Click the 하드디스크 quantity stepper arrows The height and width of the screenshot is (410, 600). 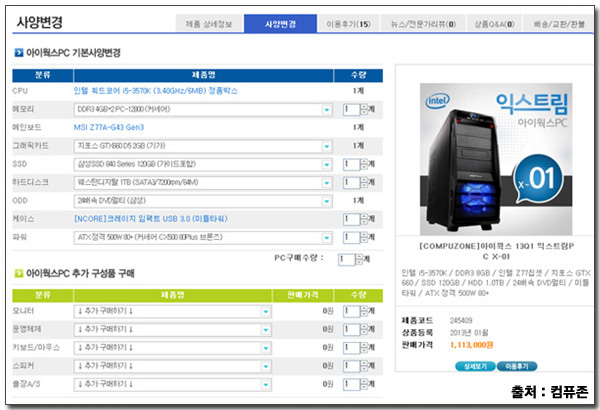364,183
